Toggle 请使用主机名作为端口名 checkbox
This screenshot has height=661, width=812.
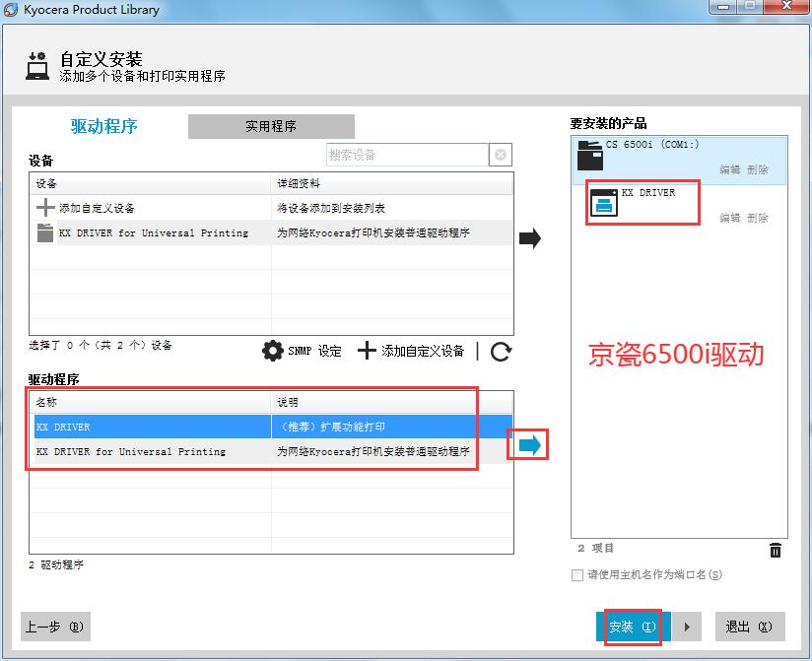point(576,575)
